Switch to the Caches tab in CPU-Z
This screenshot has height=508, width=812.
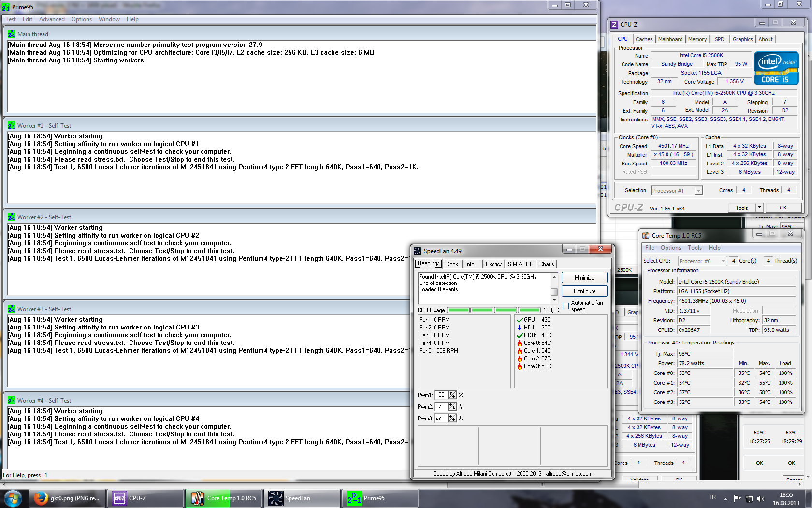[x=644, y=39]
